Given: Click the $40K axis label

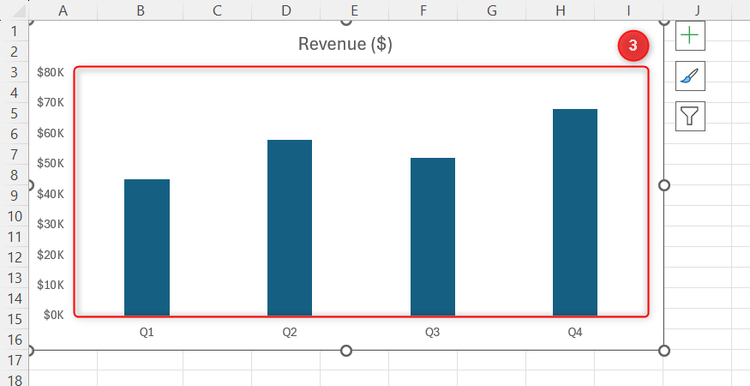Looking at the screenshot, I should [51, 194].
